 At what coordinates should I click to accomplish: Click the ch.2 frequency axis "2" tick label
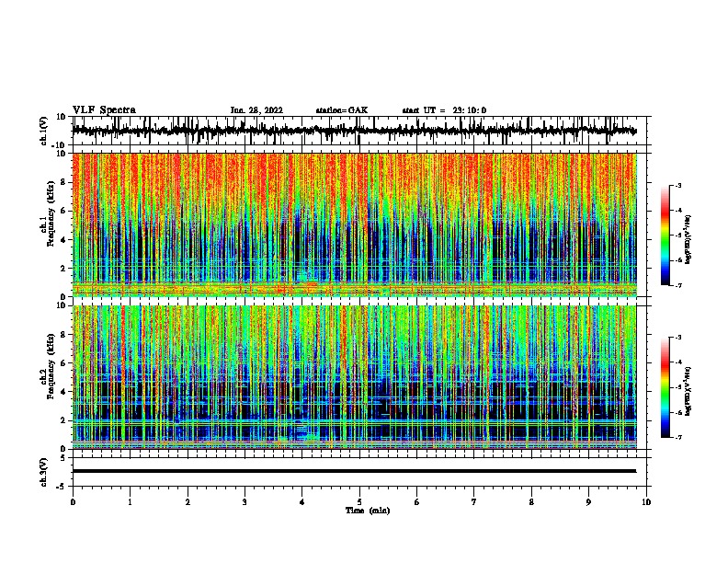click(63, 420)
